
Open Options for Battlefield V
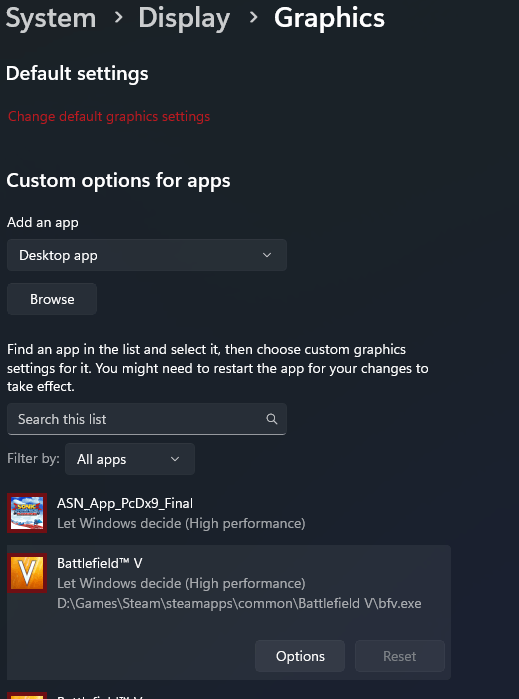[x=300, y=656]
